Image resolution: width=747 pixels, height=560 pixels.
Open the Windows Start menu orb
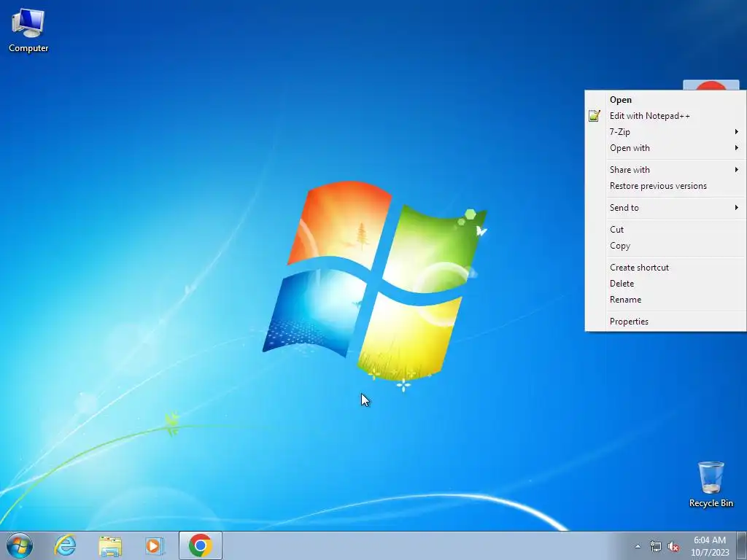pos(20,545)
